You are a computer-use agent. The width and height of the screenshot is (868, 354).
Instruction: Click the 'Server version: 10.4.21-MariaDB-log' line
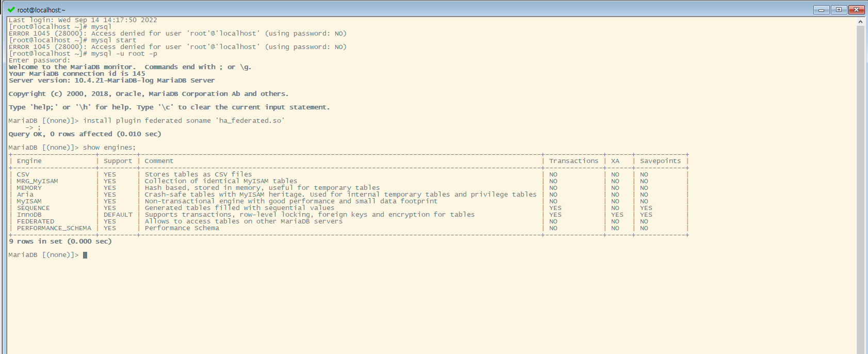[x=111, y=81]
